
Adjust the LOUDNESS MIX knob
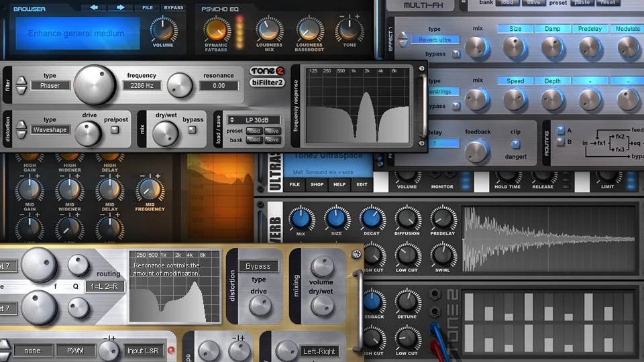tap(269, 29)
